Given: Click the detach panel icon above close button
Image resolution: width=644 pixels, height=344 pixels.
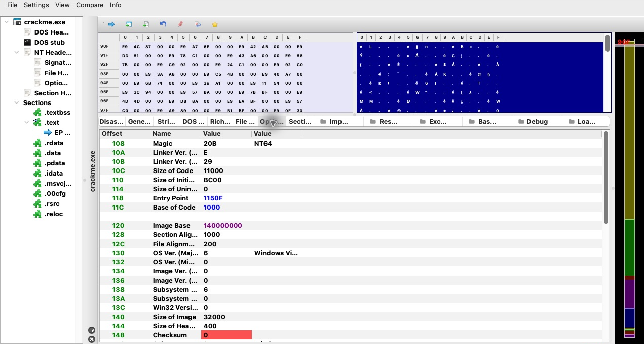Looking at the screenshot, I should (x=92, y=330).
